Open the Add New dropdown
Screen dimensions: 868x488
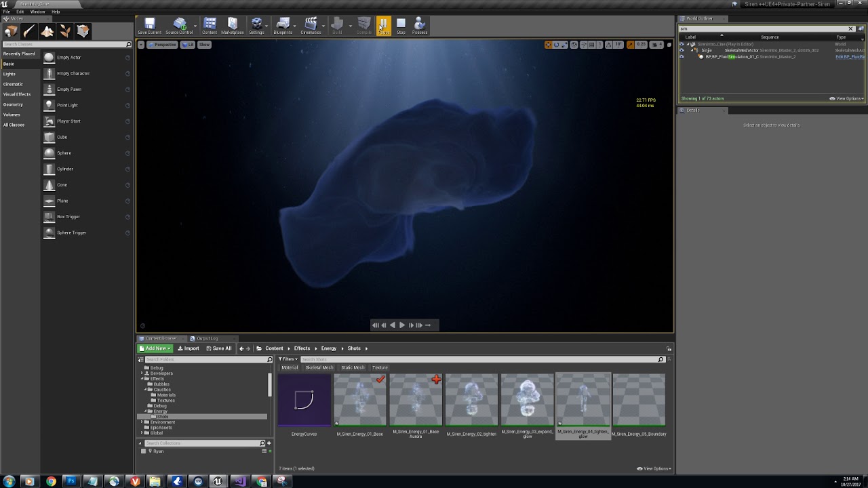pos(155,348)
